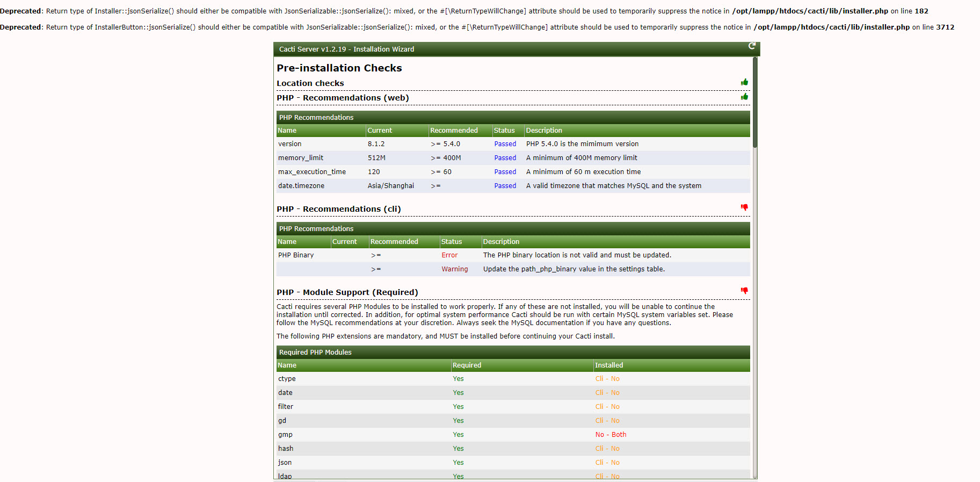Select the 'PHP Binary' row name
The image size is (980, 482).
[296, 255]
